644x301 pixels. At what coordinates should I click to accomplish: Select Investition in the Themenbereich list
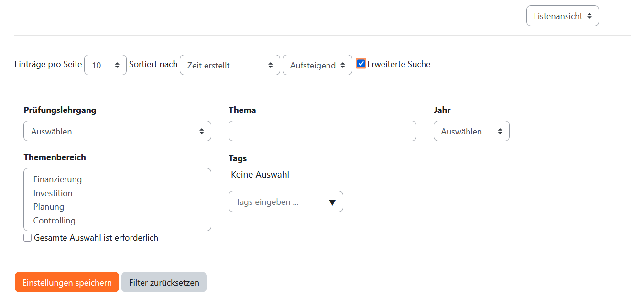53,193
